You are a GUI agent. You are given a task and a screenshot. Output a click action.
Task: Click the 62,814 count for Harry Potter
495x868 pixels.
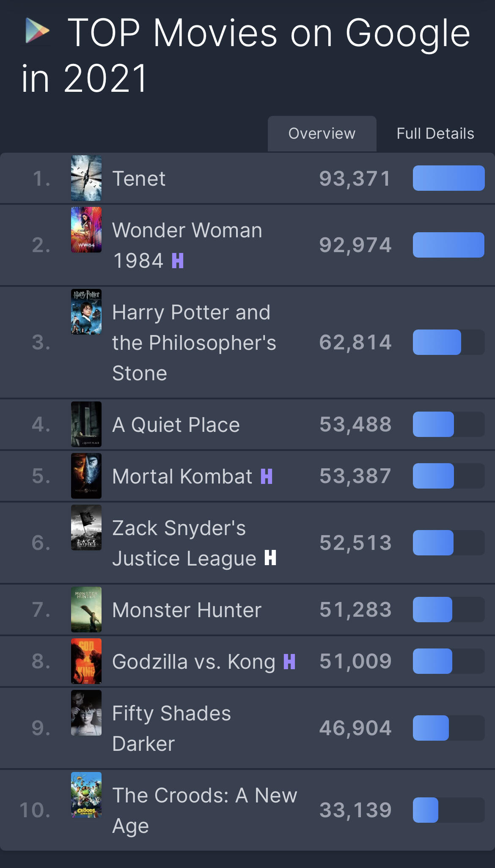pyautogui.click(x=355, y=342)
